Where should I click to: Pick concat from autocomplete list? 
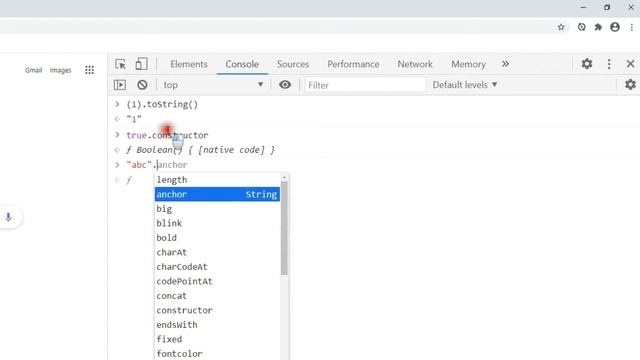pyautogui.click(x=217, y=296)
